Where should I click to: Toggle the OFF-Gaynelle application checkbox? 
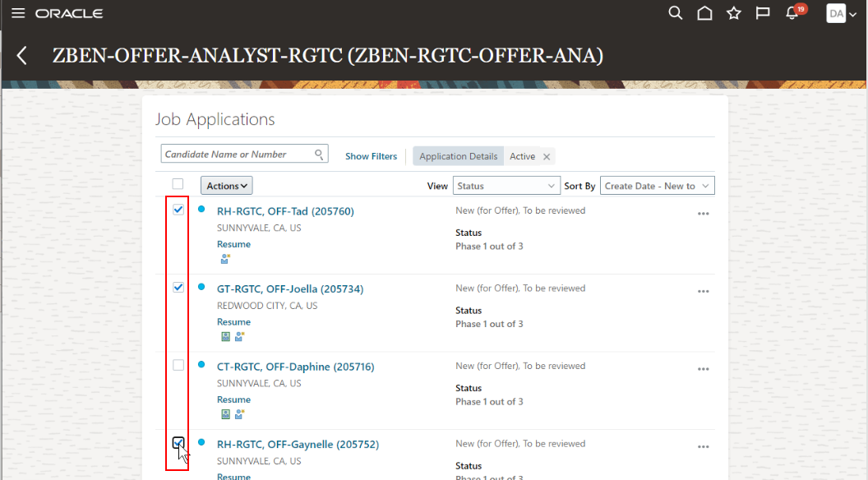pyautogui.click(x=178, y=443)
